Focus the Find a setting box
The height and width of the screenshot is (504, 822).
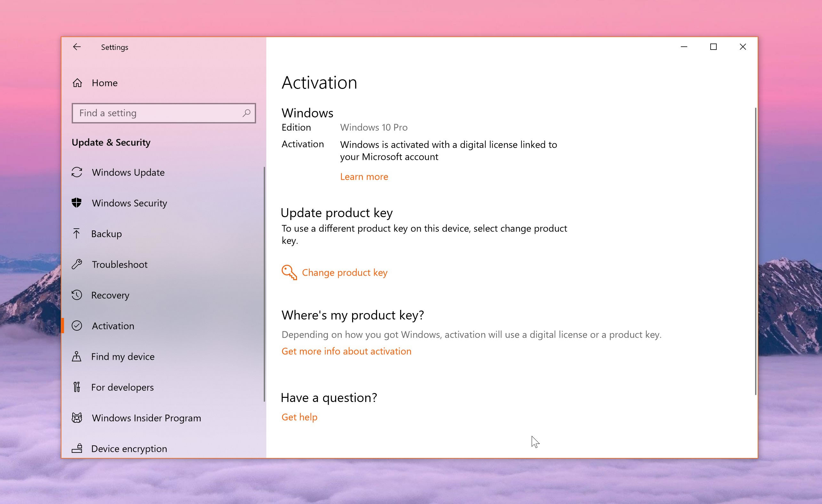point(164,113)
